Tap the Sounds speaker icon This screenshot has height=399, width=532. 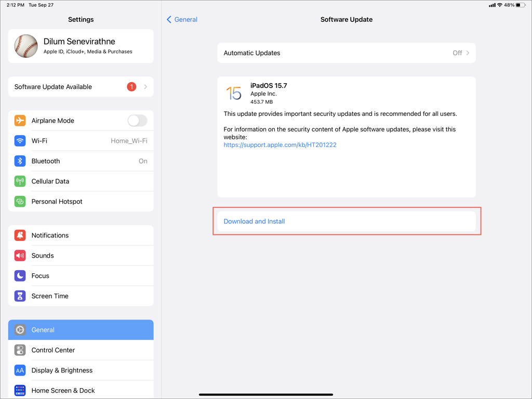20,256
